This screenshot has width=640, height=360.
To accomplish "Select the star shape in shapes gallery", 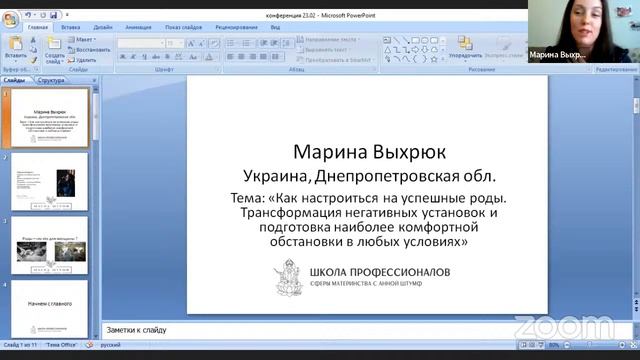I will [434, 60].
